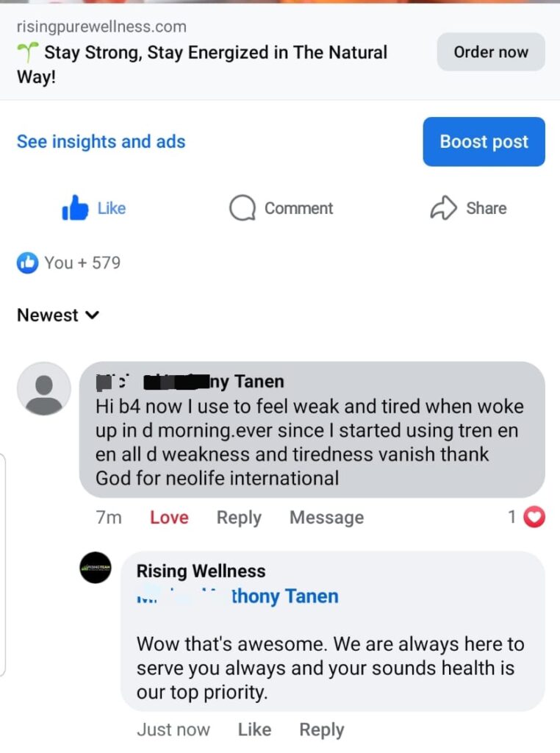Open the risingpurewellness.com website link
The width and height of the screenshot is (560, 753).
coord(101,27)
